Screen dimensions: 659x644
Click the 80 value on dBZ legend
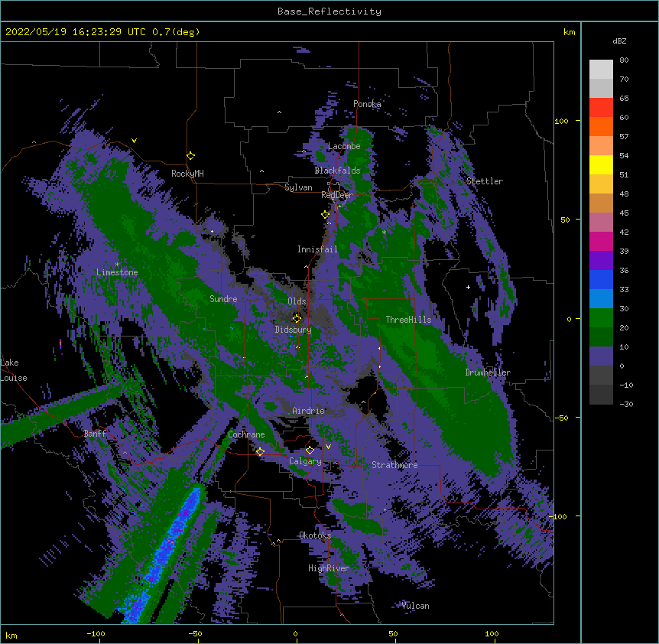click(x=624, y=60)
